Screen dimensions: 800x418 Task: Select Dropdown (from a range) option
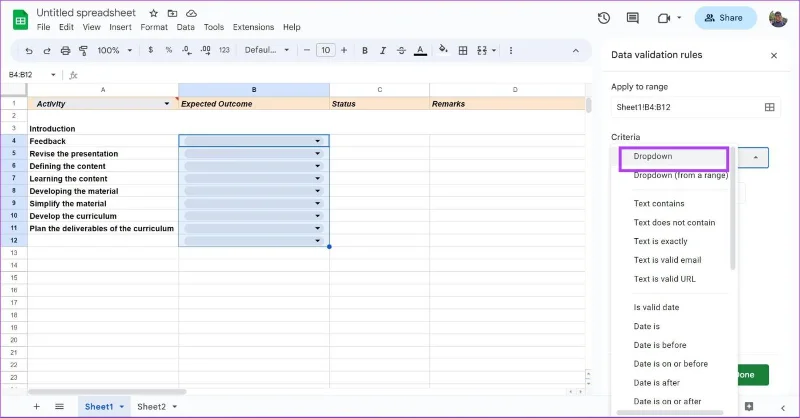click(681, 175)
